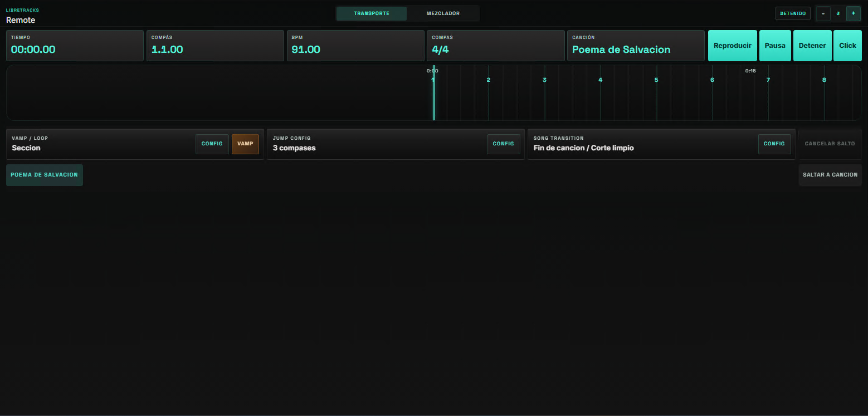The height and width of the screenshot is (416, 868).
Task: Click the Tiempo 00:00.00 display
Action: coord(75,46)
